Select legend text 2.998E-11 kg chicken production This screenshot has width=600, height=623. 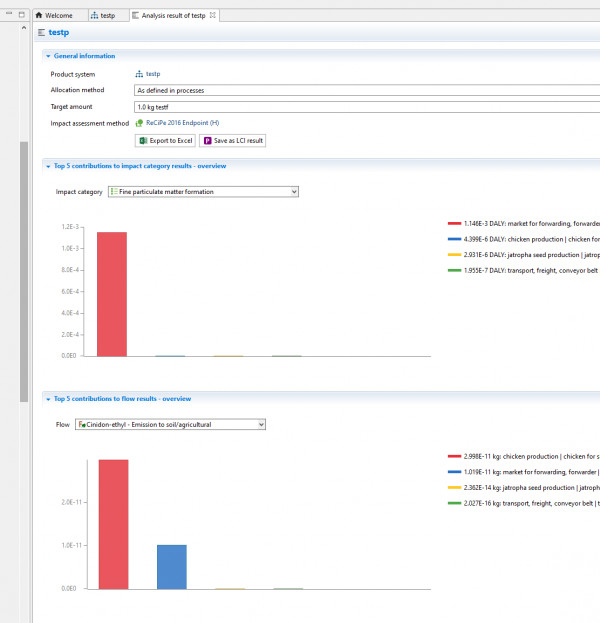(x=532, y=457)
